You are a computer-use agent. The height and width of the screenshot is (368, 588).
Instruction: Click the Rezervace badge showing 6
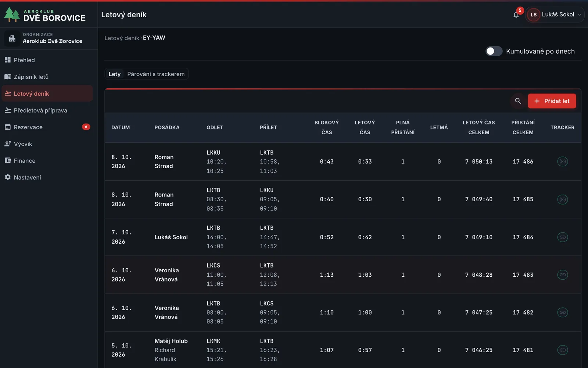86,127
